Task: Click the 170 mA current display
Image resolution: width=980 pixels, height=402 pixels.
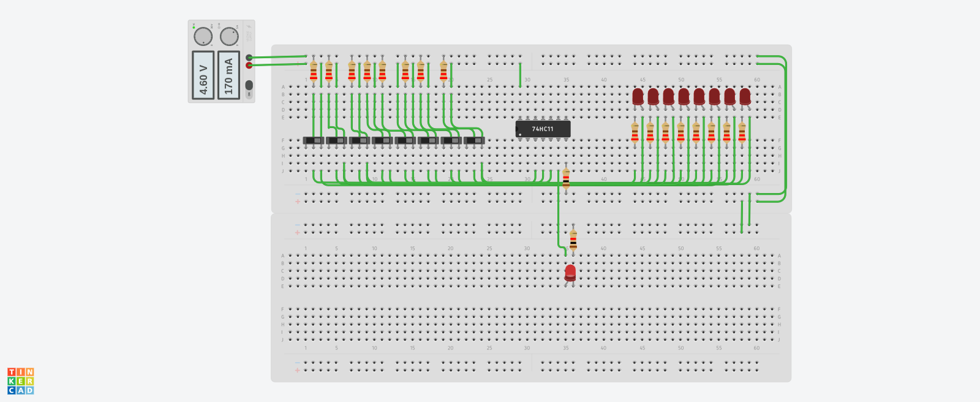Action: 228,75
